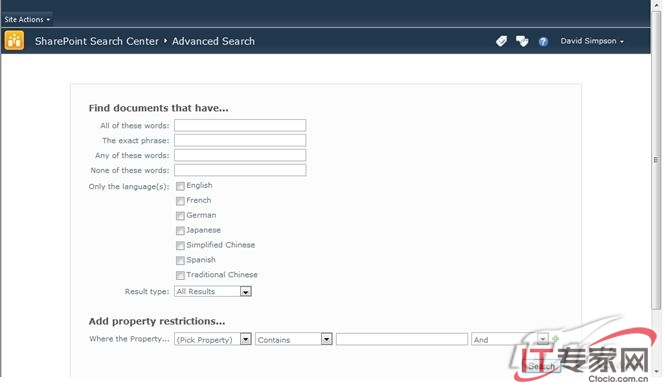Go to SharePoint Search Center breadcrumb
This screenshot has width=665, height=389.
click(x=97, y=41)
